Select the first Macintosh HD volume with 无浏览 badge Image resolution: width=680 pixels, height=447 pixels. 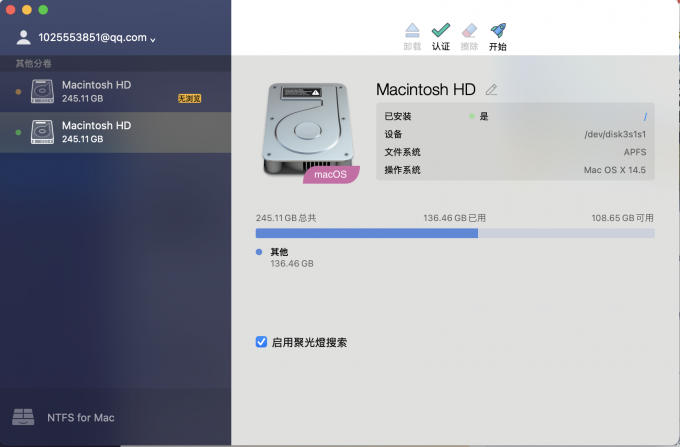click(x=115, y=91)
